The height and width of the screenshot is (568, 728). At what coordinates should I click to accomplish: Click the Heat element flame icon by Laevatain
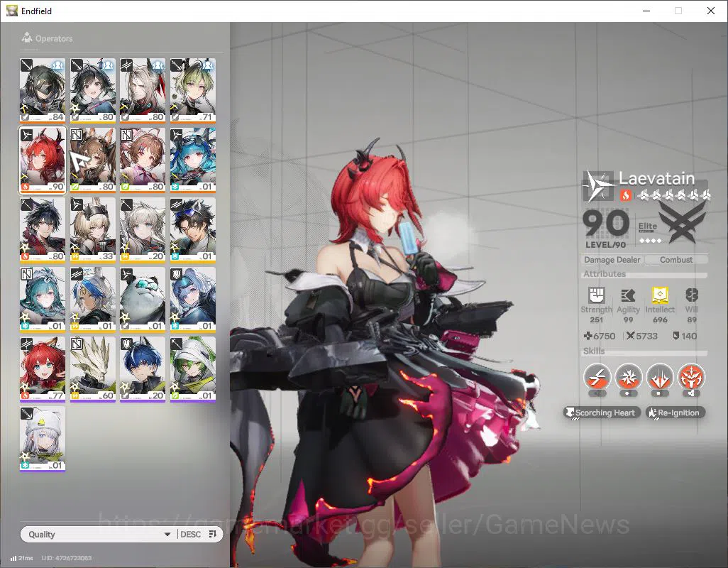(x=625, y=195)
